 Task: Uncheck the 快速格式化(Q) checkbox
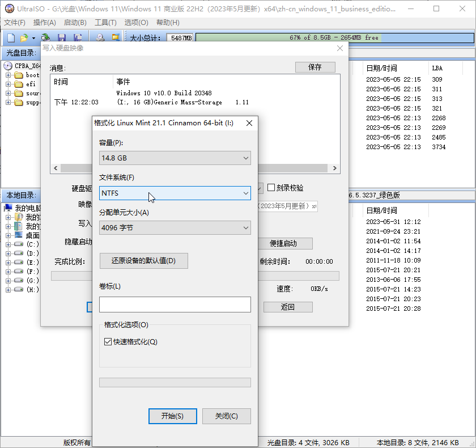(x=108, y=342)
